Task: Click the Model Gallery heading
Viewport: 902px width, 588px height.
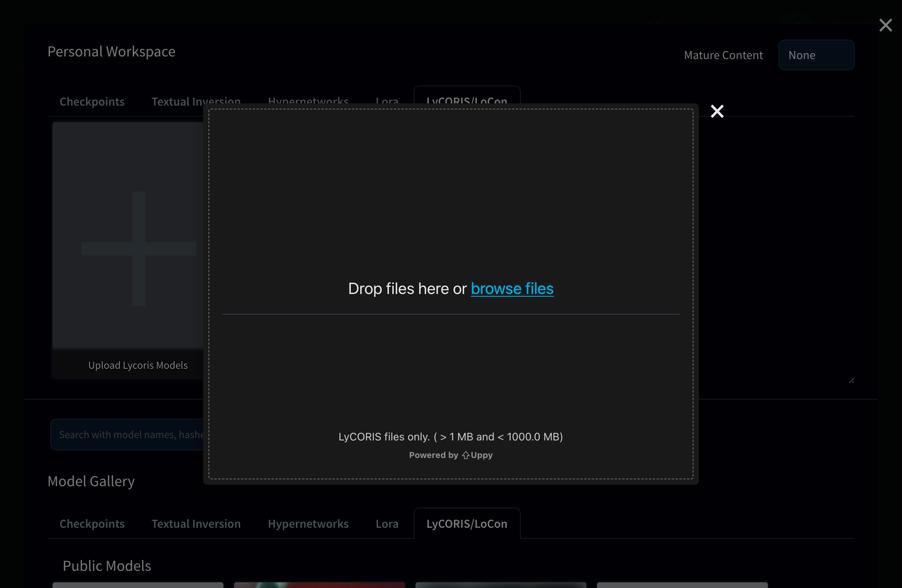Action: [91, 481]
